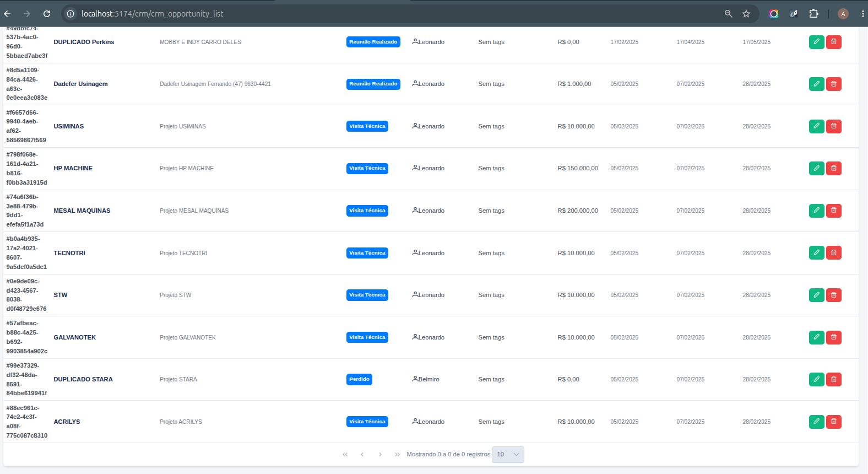Edit the TECNOTRI opportunity
868x474 pixels.
pos(816,253)
